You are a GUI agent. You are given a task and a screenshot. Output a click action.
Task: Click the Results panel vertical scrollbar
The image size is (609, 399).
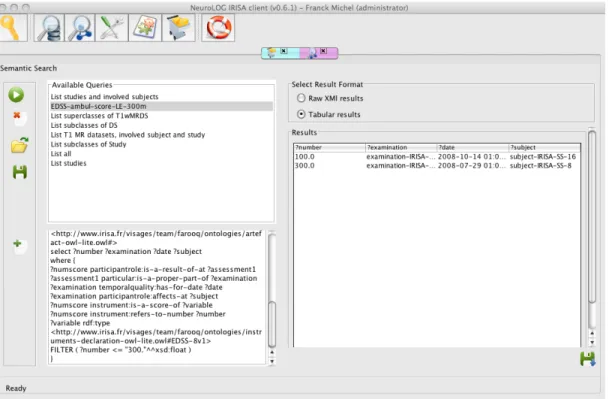(592, 217)
